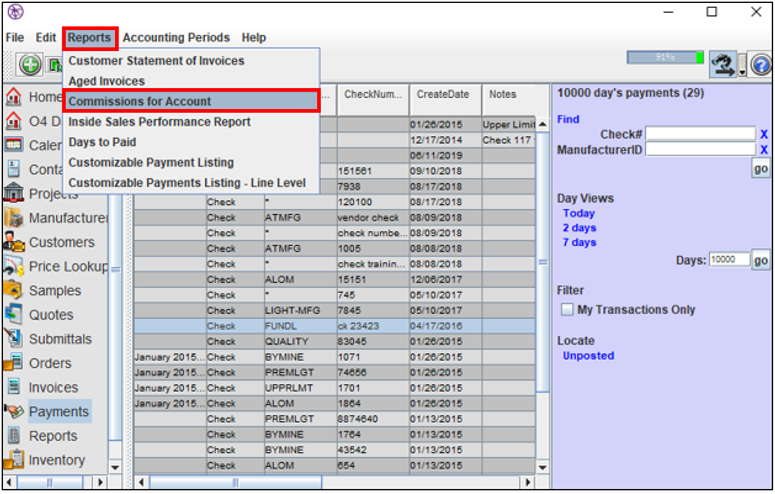This screenshot has width=775, height=494.
Task: Click check number 8874640 cell
Action: click(x=373, y=419)
